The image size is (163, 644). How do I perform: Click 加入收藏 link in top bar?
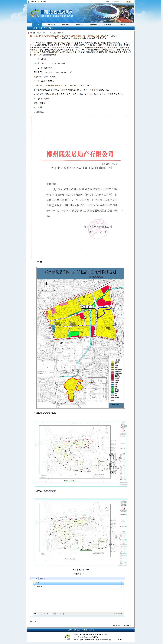44,2
